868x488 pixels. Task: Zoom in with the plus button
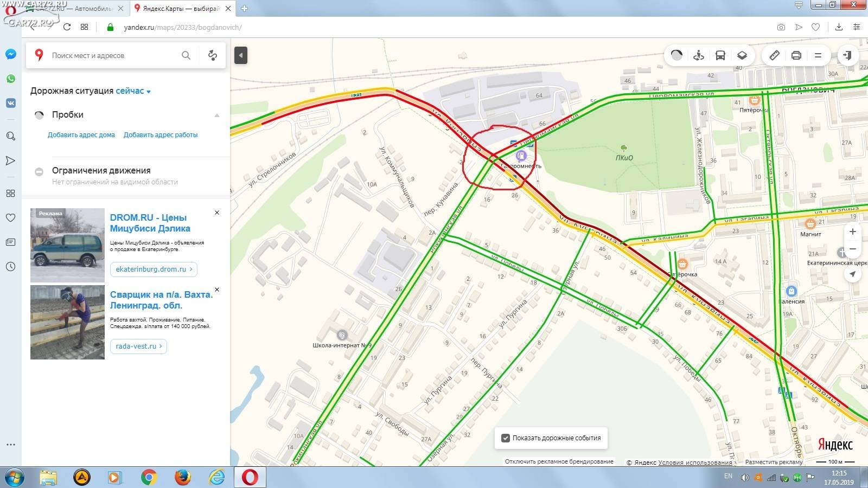(853, 232)
